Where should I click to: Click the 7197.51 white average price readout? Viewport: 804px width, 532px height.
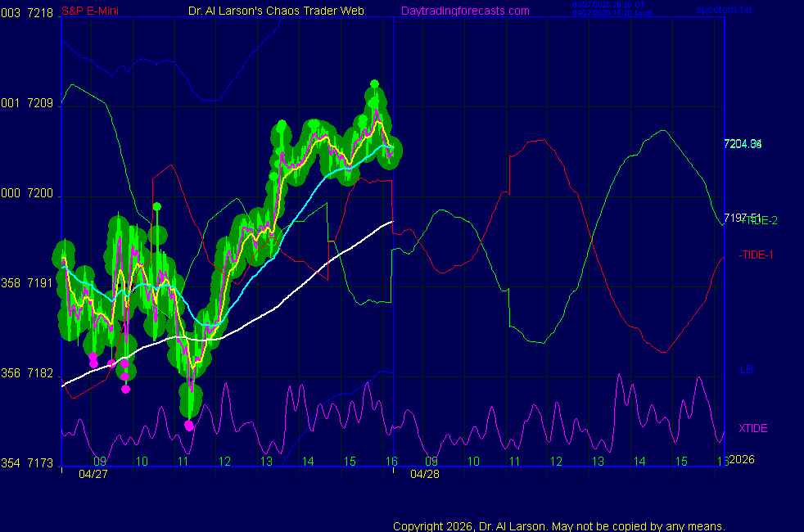(742, 218)
